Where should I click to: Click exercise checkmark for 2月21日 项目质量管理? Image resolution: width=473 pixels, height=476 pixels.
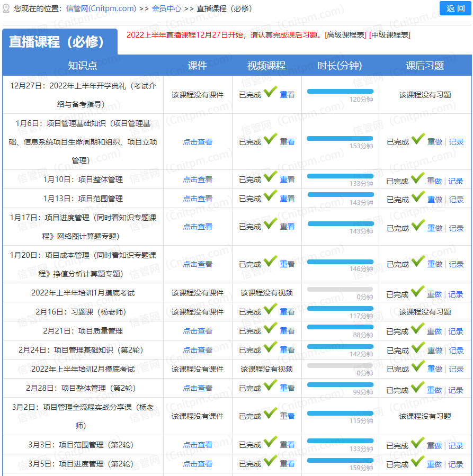click(417, 329)
